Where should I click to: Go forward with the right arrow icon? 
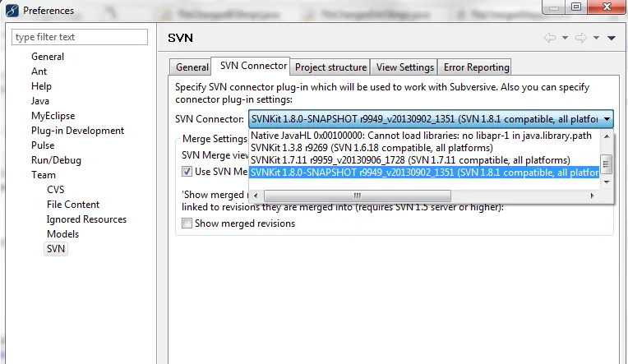pos(581,38)
